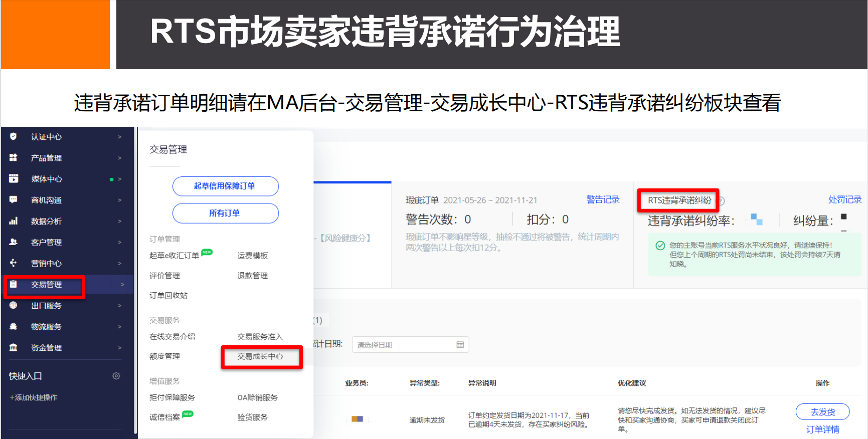Click the help icon beside RTS违背承诺纠纷

pyautogui.click(x=721, y=201)
